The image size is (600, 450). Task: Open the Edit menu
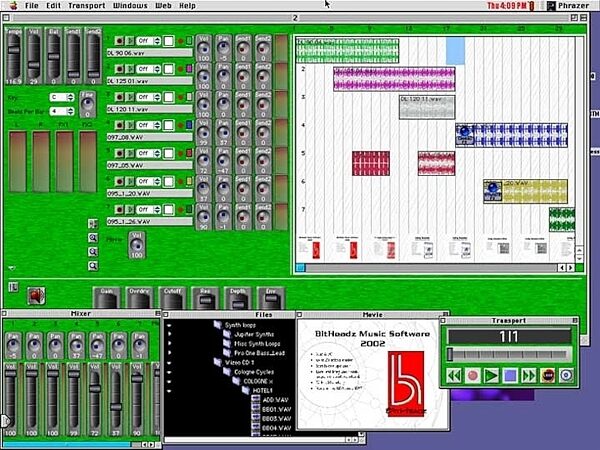point(54,6)
